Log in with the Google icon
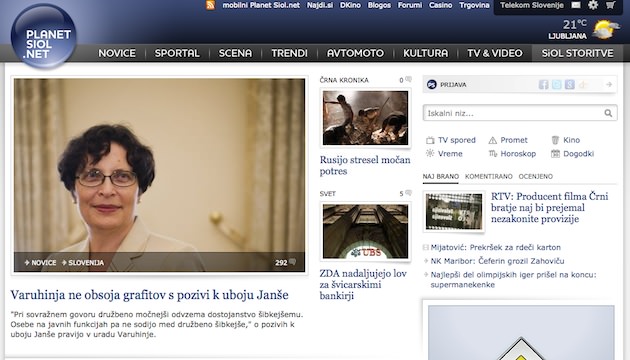Screen dimensions: 630x360 tap(570, 84)
